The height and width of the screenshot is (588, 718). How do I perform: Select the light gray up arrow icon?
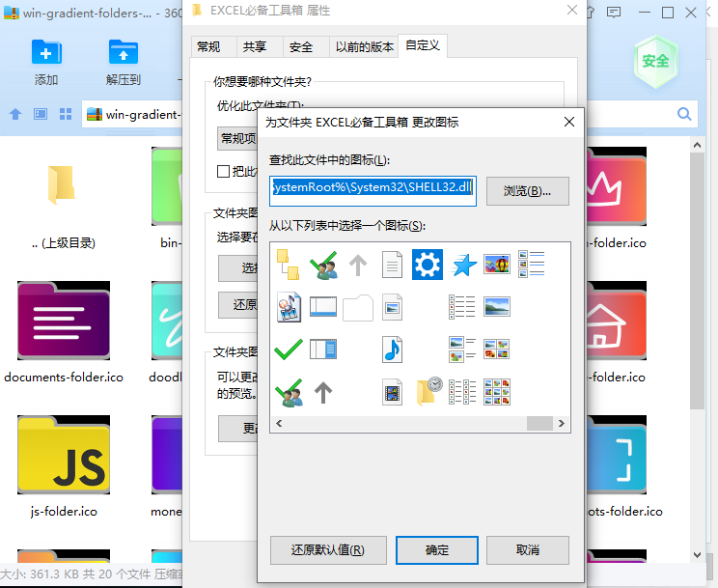pyautogui.click(x=358, y=265)
